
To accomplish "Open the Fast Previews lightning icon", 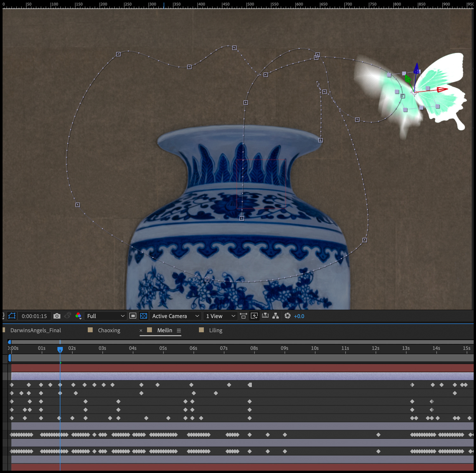I will [x=254, y=316].
